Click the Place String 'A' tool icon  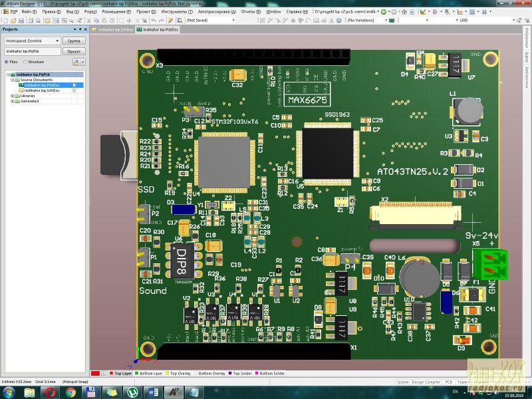pyautogui.click(x=331, y=21)
